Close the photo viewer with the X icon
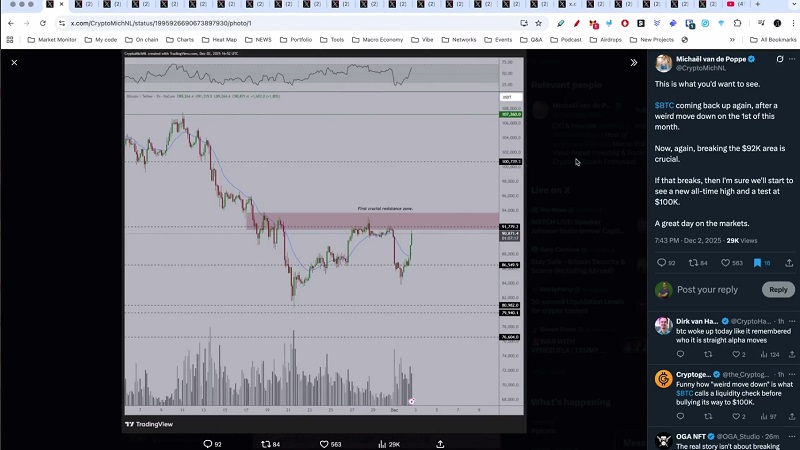800x450 pixels. pyautogui.click(x=14, y=62)
